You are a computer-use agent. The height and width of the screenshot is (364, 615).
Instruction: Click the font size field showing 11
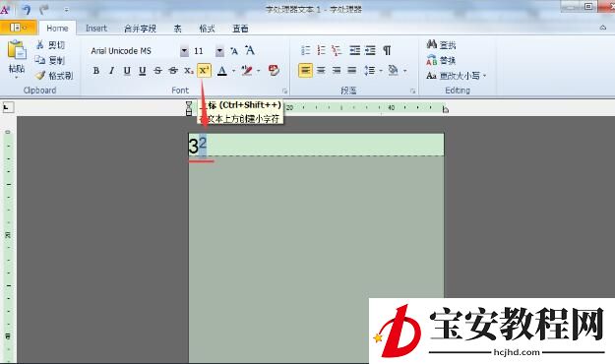pos(203,51)
